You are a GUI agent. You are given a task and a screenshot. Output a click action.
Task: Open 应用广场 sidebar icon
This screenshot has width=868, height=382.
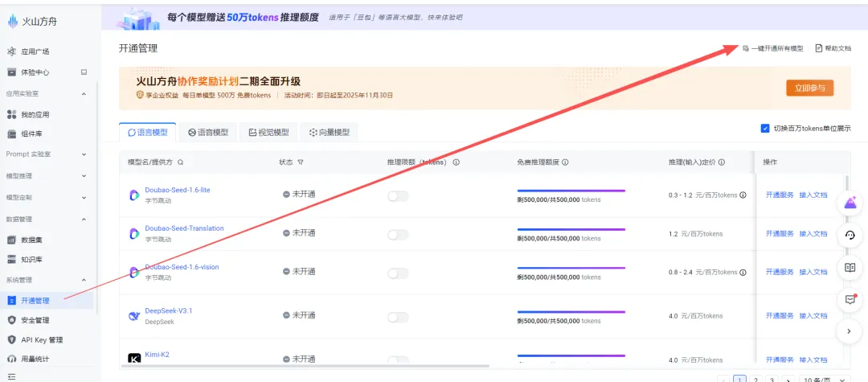tap(11, 51)
